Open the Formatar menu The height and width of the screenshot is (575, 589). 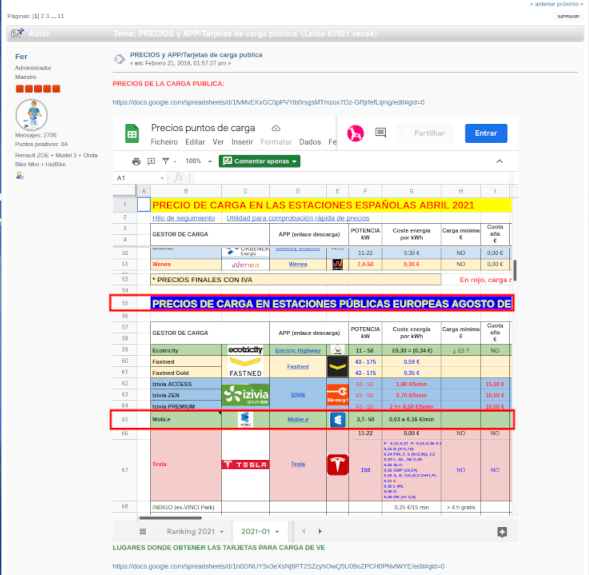276,142
